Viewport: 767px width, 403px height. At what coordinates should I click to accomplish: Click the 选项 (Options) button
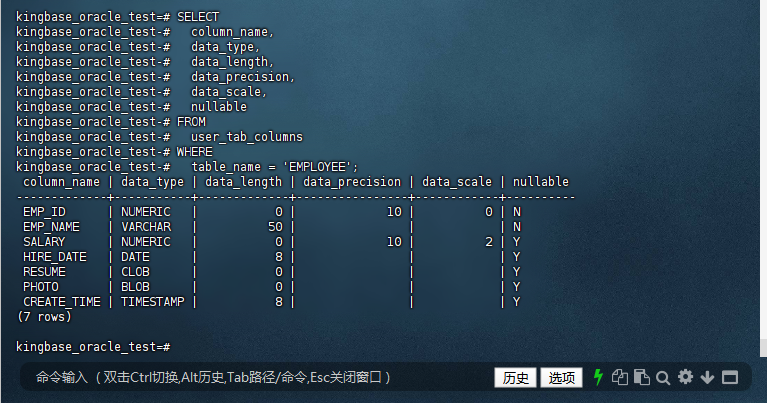pos(561,377)
